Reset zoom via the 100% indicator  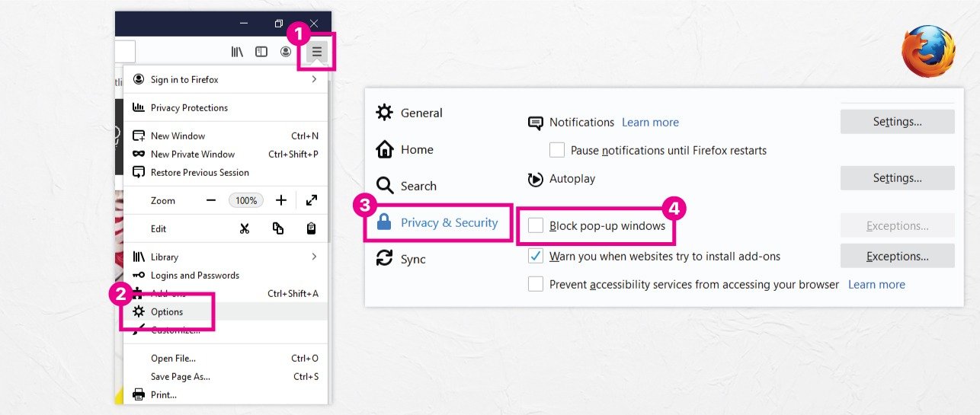[246, 200]
